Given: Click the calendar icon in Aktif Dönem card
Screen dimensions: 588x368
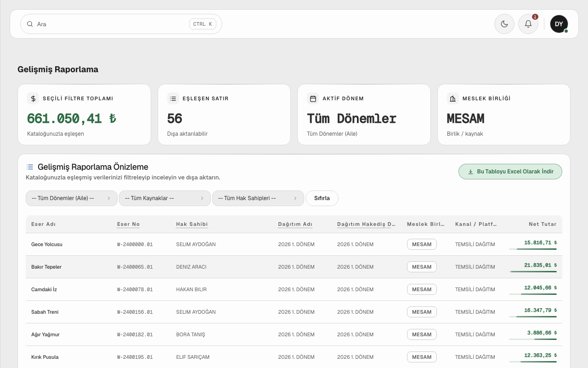Looking at the screenshot, I should pos(313,98).
